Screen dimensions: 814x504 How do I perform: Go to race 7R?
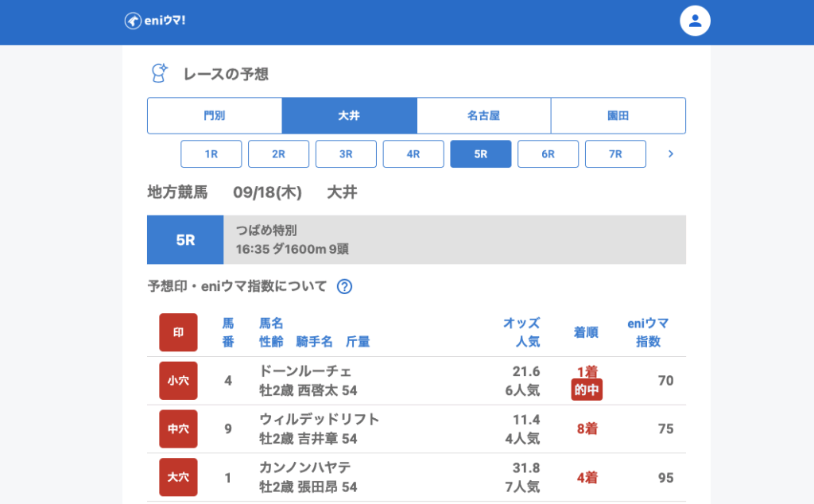coord(615,154)
